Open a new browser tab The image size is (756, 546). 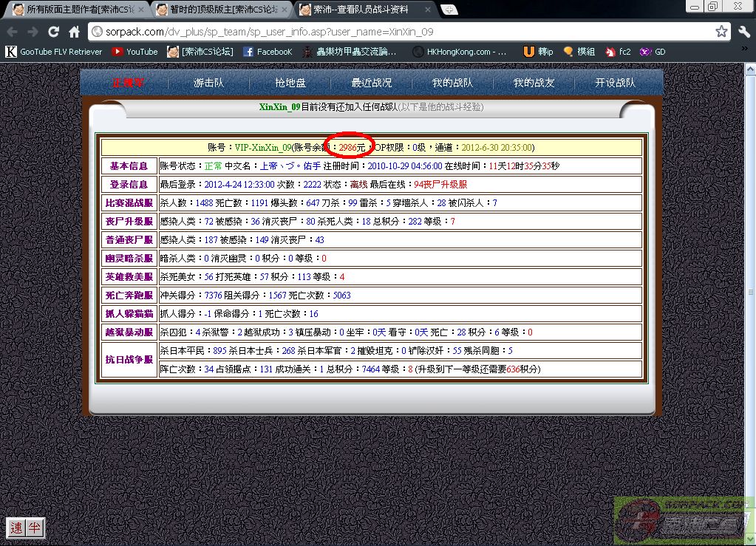point(448,10)
